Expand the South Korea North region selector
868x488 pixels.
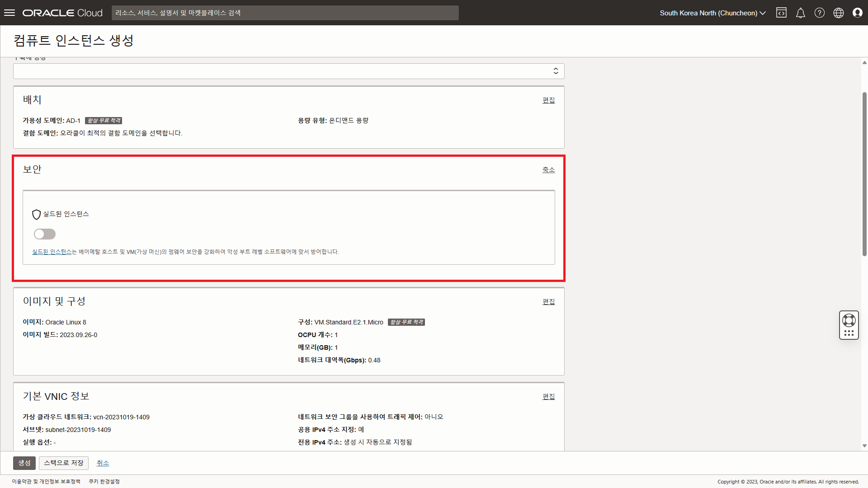tap(712, 13)
